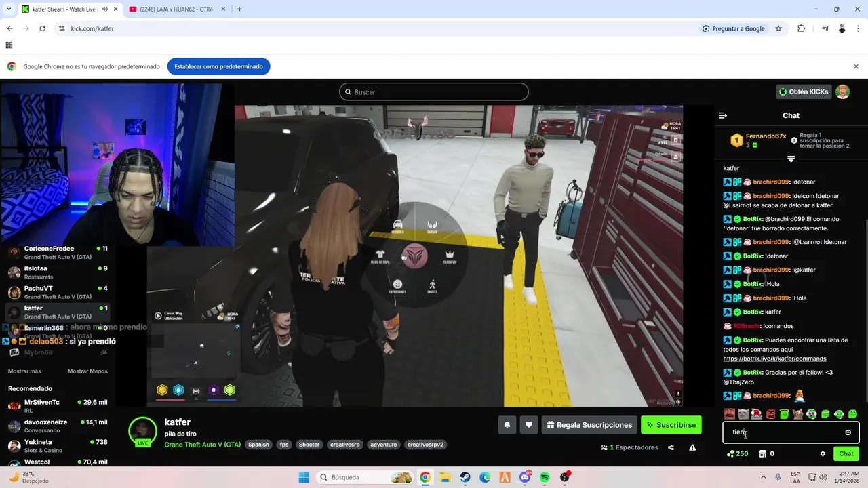Open Grand Theft Auto V category link
868x488 pixels.
pos(202,445)
